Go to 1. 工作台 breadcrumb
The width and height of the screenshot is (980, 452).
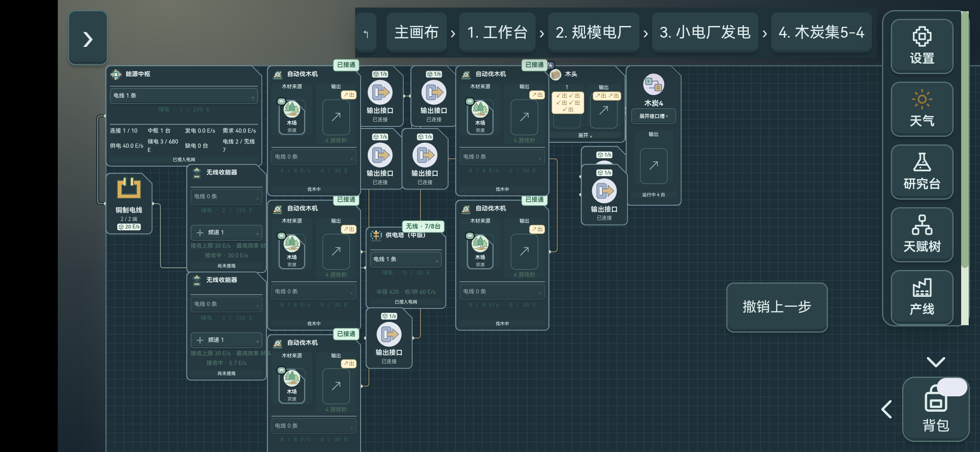[x=497, y=32]
